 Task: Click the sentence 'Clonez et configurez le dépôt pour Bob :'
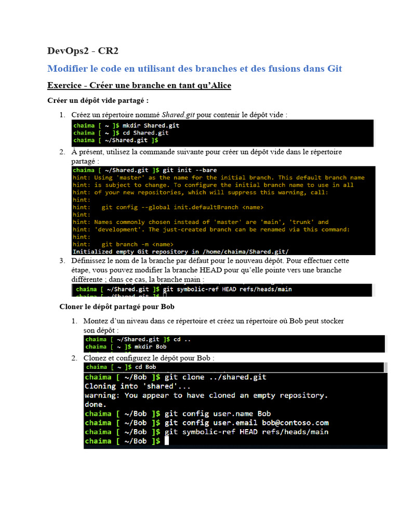point(149,358)
